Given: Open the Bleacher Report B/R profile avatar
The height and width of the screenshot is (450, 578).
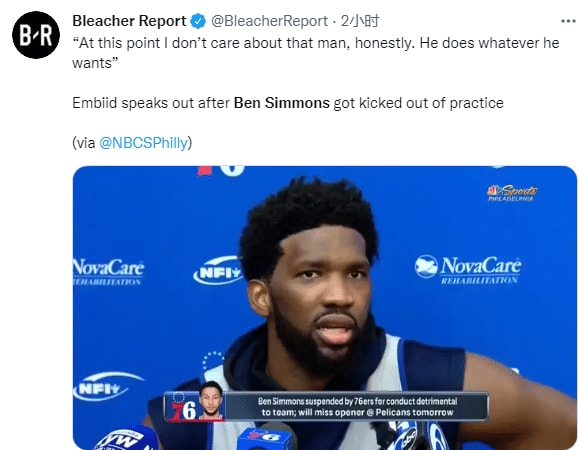Looking at the screenshot, I should click(36, 35).
